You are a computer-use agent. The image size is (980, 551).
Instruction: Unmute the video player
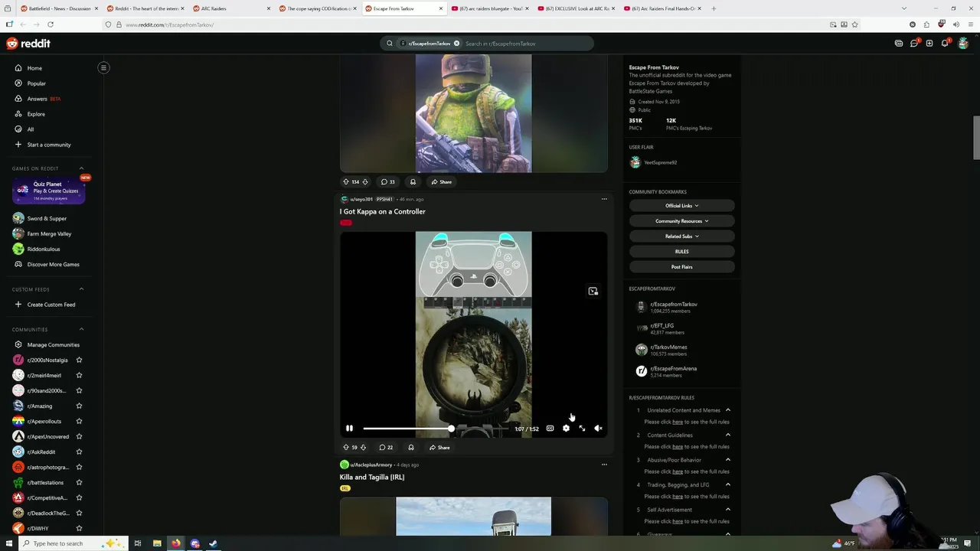point(598,429)
